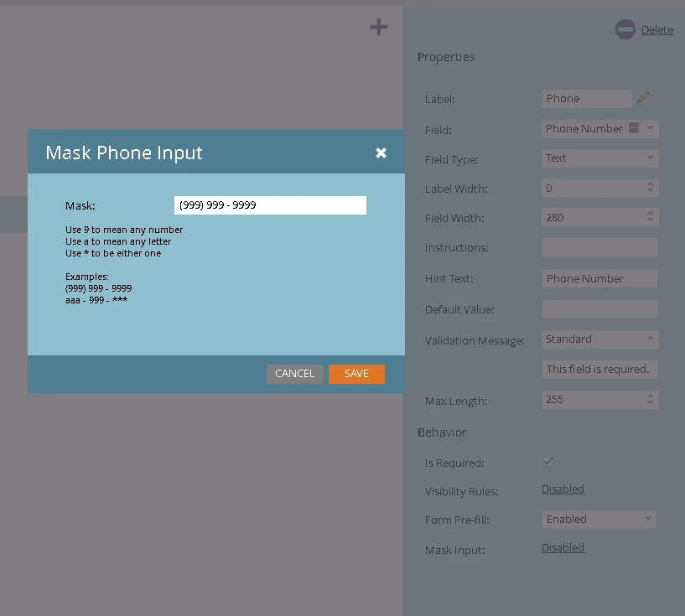The height and width of the screenshot is (616, 685).
Task: Click the Mask text input field
Action: 270,205
